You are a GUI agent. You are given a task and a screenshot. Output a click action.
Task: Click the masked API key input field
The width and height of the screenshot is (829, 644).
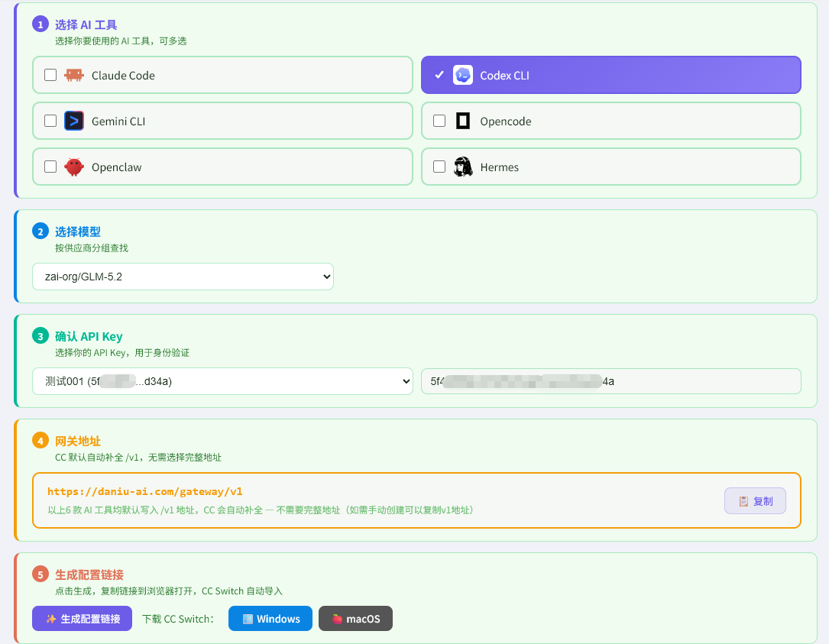[x=611, y=381]
